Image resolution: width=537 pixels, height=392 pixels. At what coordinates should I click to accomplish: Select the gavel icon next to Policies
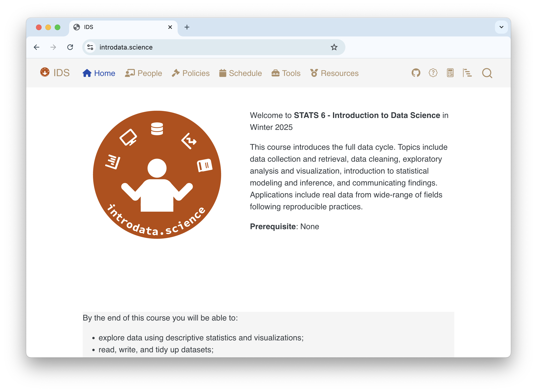point(175,73)
